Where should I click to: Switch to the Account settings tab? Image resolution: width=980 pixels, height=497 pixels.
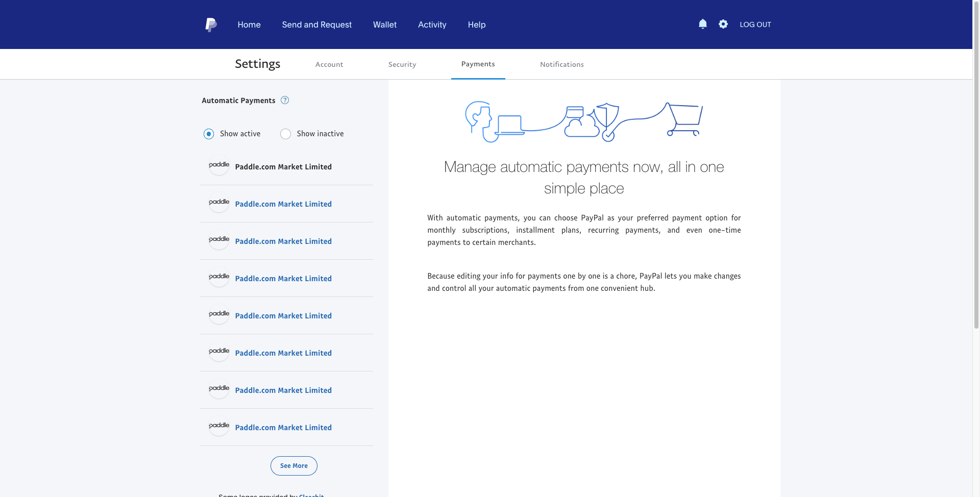(329, 64)
